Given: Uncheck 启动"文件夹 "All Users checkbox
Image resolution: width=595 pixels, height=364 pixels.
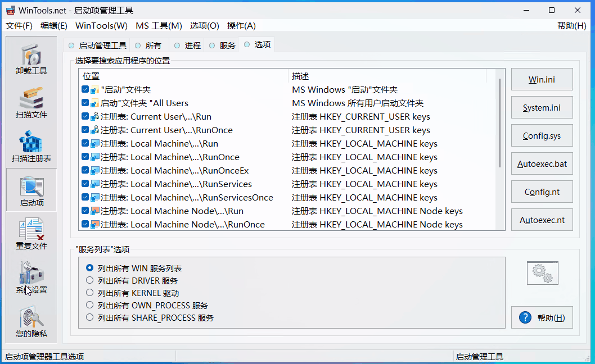Looking at the screenshot, I should (x=85, y=103).
